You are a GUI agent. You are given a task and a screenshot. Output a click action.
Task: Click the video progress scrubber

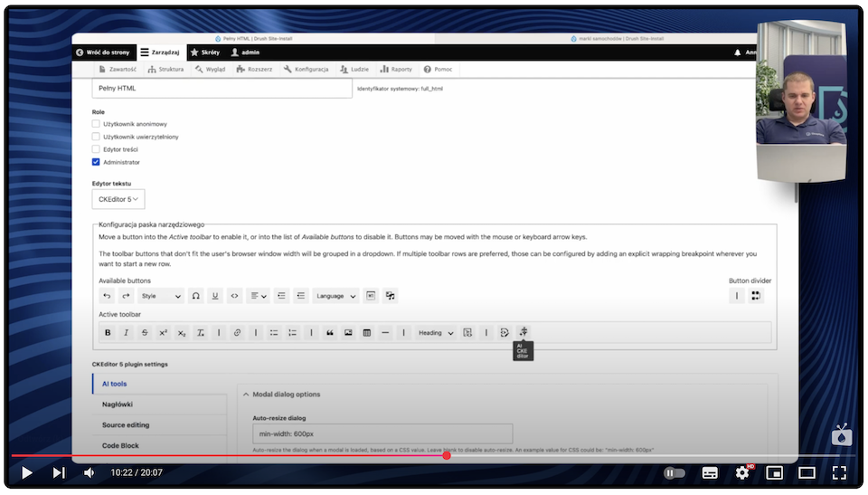[x=447, y=456]
